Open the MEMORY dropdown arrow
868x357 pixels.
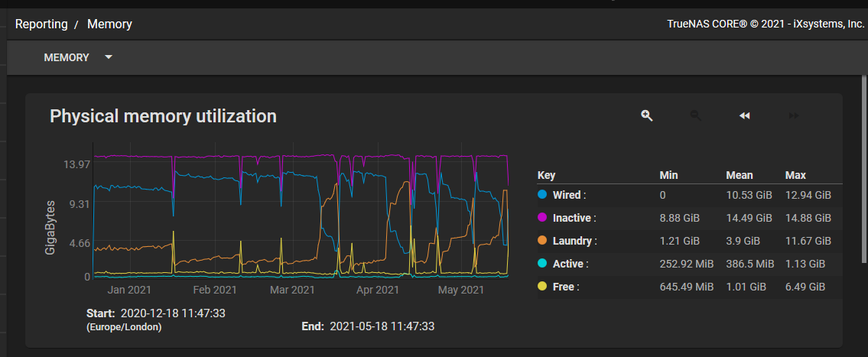pos(109,57)
